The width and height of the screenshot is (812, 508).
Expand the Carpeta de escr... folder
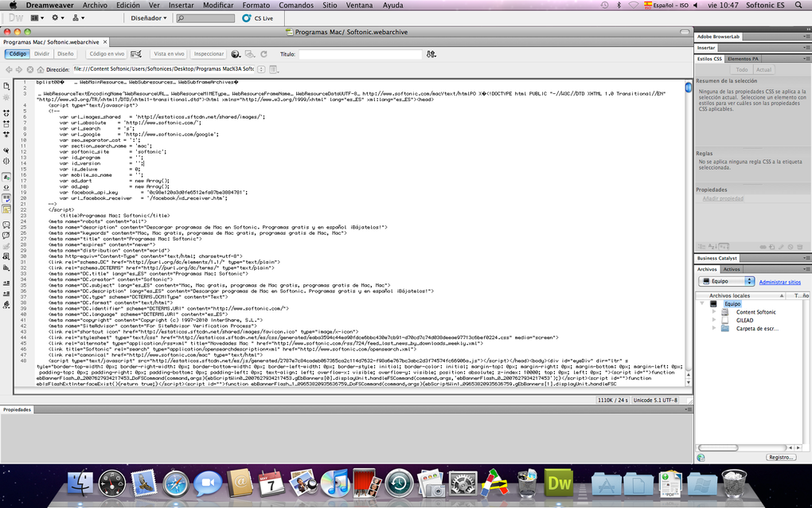[x=713, y=328]
